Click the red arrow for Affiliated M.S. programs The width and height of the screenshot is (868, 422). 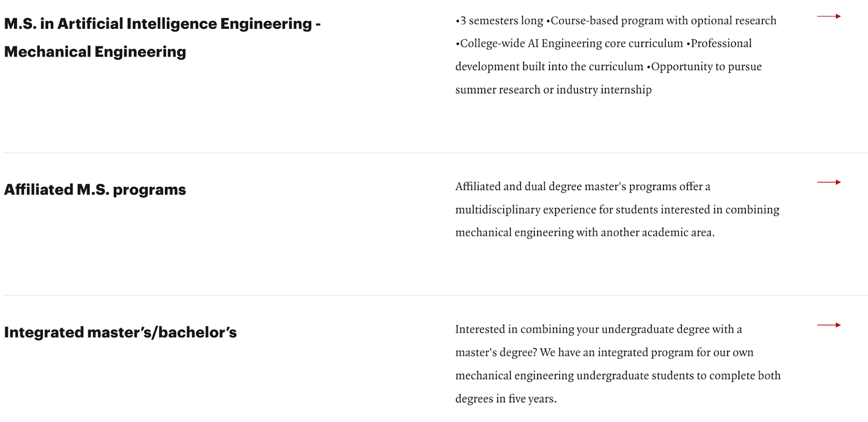point(829,182)
